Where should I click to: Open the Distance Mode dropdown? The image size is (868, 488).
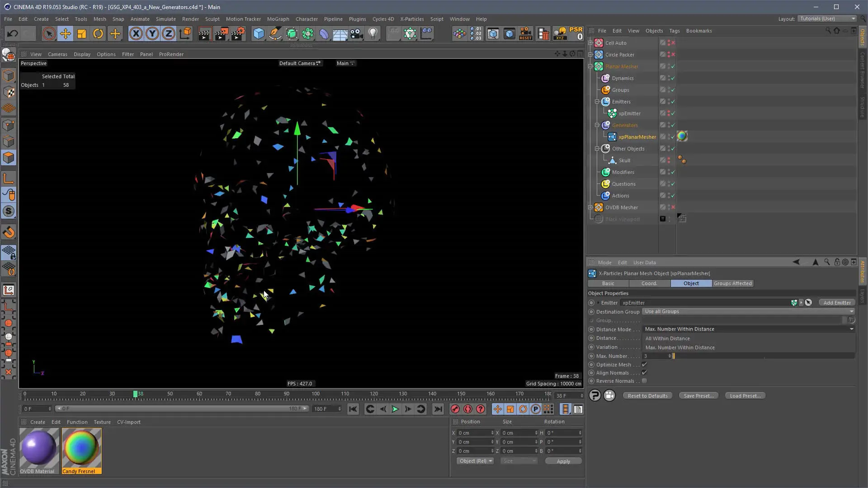(x=749, y=329)
